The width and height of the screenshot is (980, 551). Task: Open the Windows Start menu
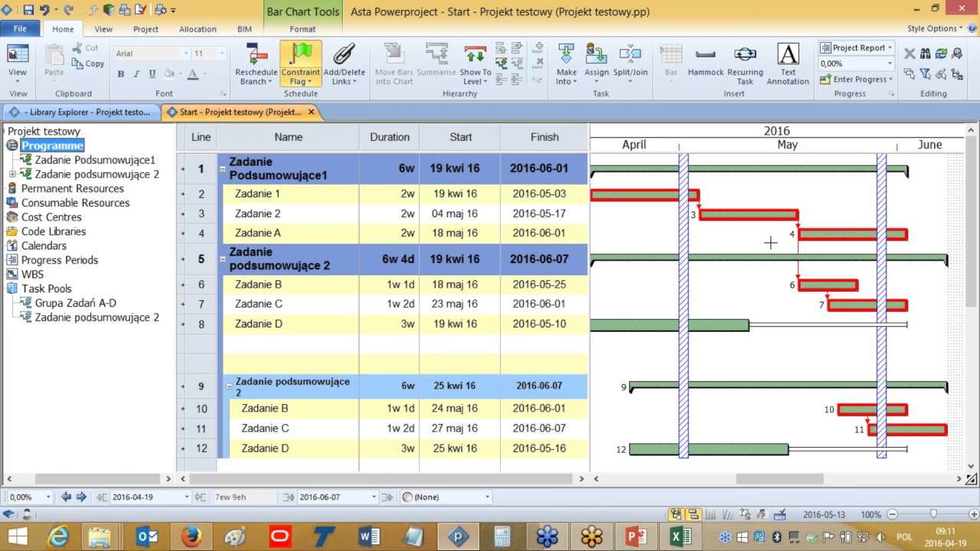pyautogui.click(x=17, y=536)
